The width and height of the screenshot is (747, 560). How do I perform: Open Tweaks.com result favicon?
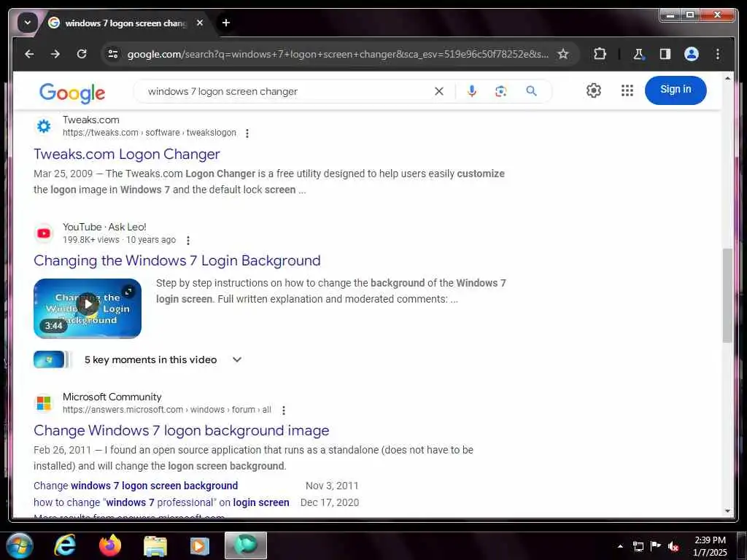44,126
